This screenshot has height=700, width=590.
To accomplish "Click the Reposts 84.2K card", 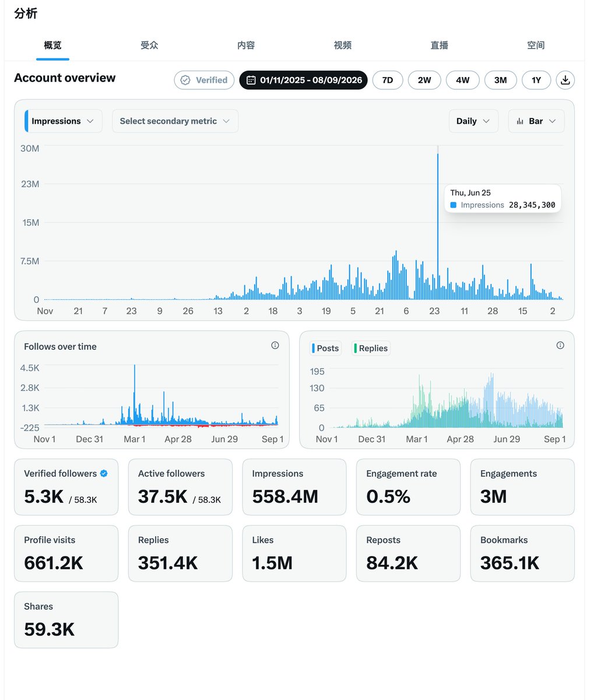I will point(408,554).
